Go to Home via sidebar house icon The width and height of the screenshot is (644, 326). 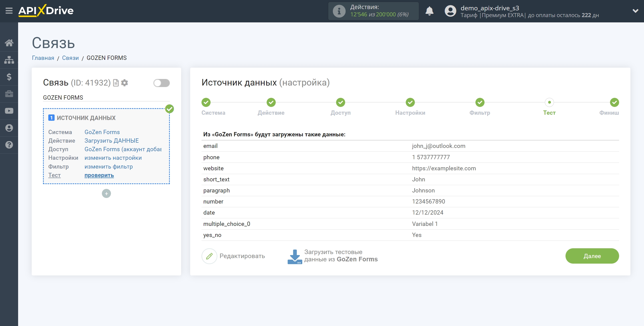click(9, 43)
